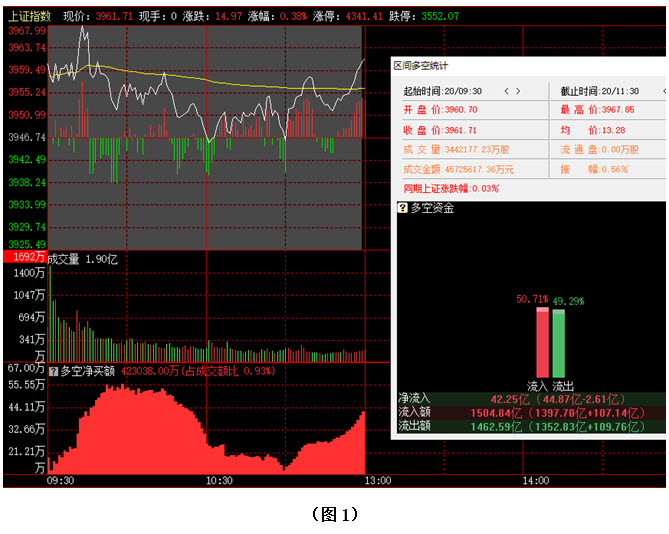Click the 14:00 time axis marker
The image size is (669, 534).
(535, 481)
